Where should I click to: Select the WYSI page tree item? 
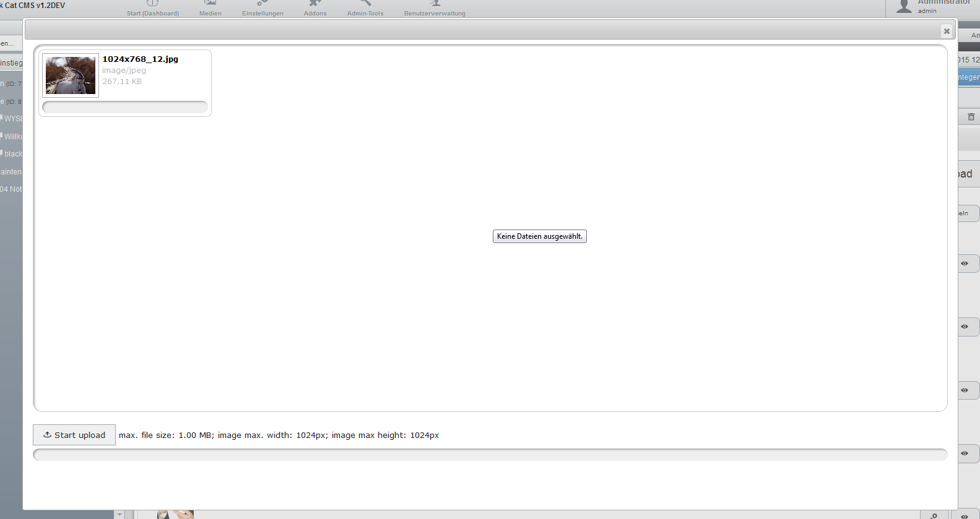click(12, 119)
